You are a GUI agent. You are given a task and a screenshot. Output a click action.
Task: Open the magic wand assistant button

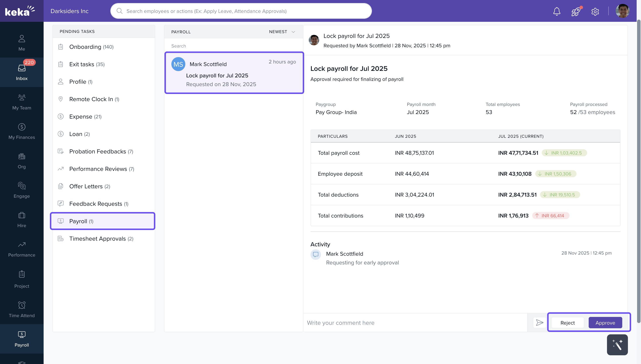pyautogui.click(x=617, y=345)
